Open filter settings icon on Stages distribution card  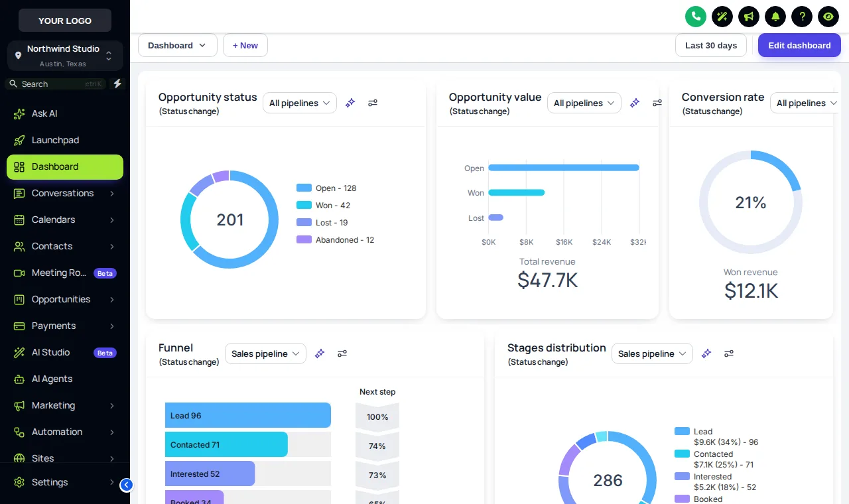729,353
